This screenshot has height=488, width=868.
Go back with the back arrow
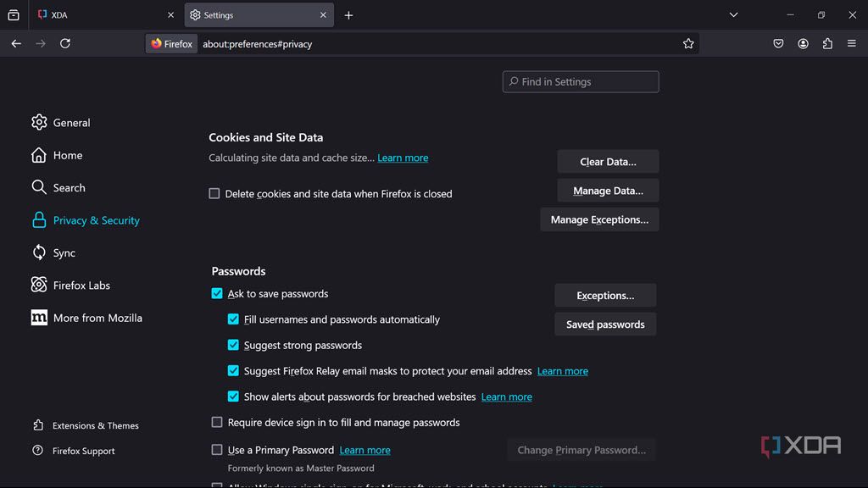click(16, 44)
